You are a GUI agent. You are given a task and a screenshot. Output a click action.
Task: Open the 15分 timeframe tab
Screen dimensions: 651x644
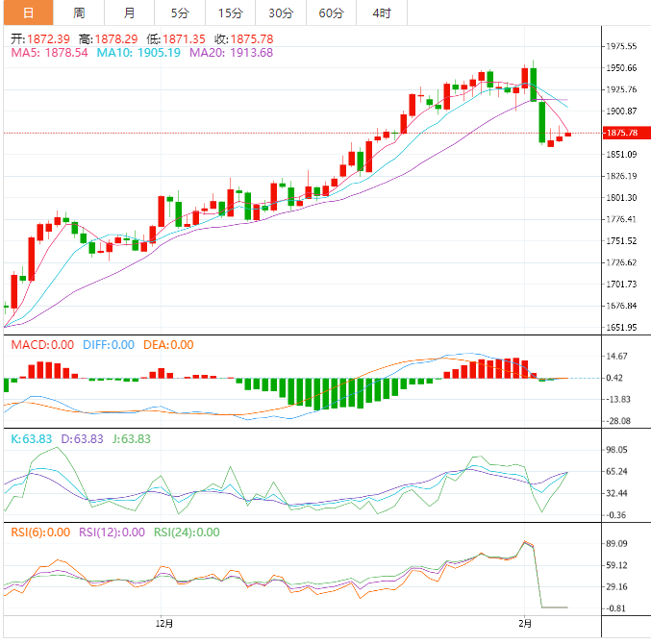[231, 12]
